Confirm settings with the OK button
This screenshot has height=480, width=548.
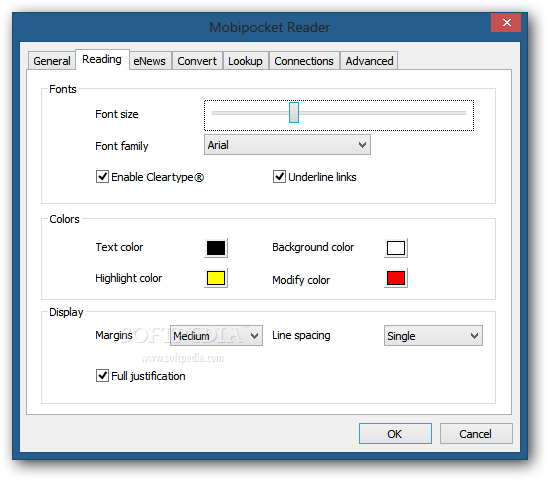pos(395,434)
